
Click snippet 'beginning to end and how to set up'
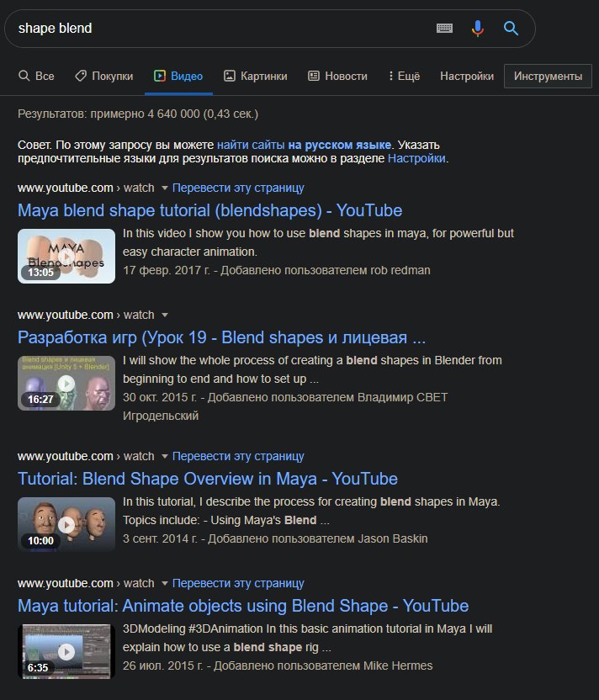click(x=215, y=379)
